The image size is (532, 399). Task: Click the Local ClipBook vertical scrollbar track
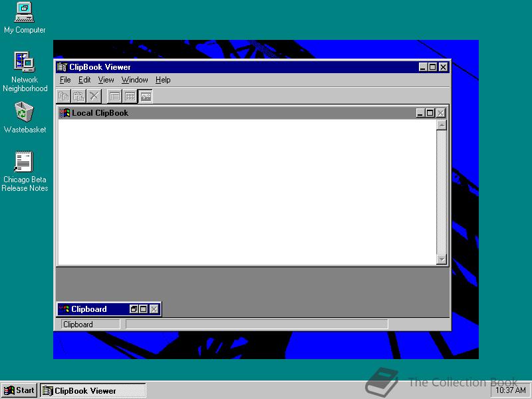[x=442, y=192]
